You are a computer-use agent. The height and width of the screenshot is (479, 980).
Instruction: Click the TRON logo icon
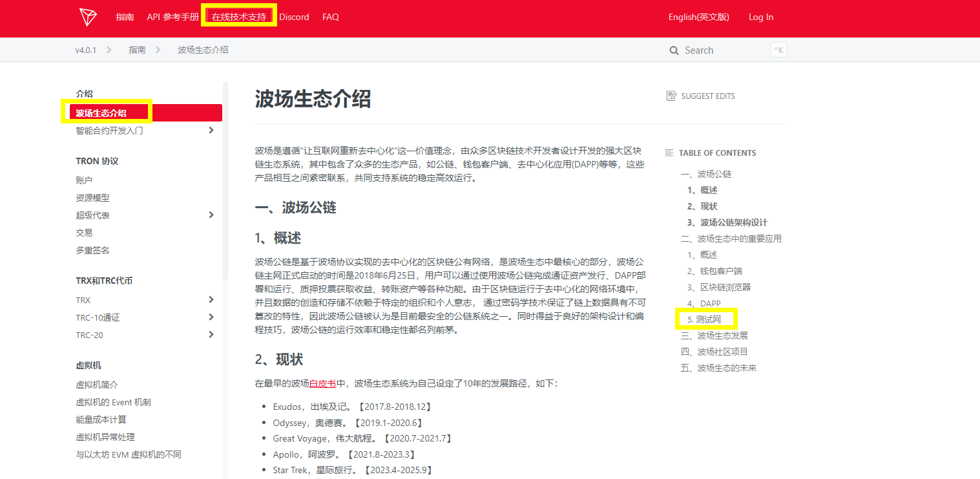pyautogui.click(x=88, y=17)
